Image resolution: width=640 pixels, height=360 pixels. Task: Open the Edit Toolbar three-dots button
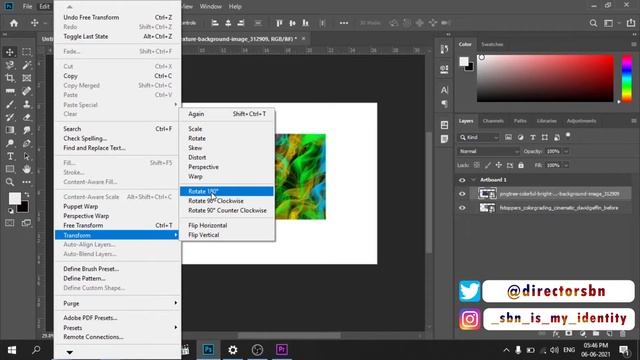[27, 182]
